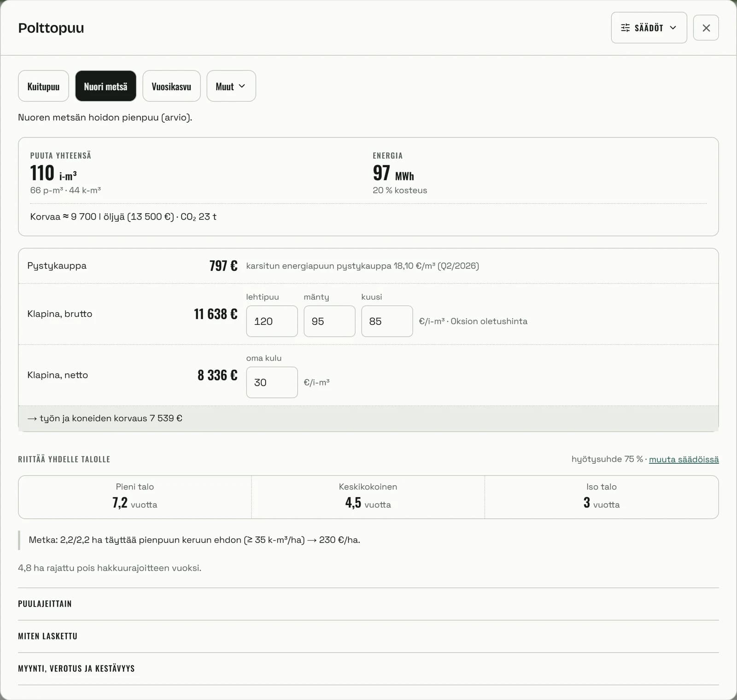
Task: Click the Metka pienpuun keruun note
Action: pos(194,540)
